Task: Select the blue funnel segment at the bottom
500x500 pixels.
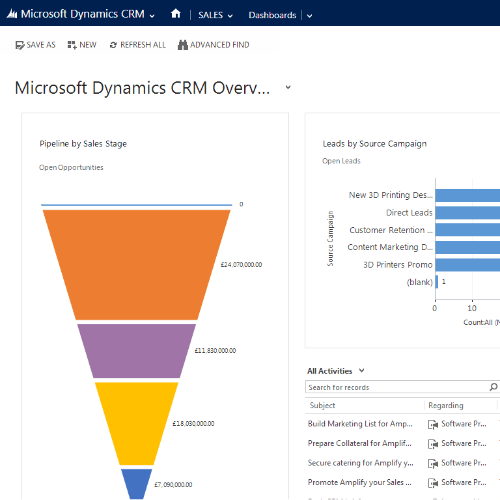Action: point(137,484)
